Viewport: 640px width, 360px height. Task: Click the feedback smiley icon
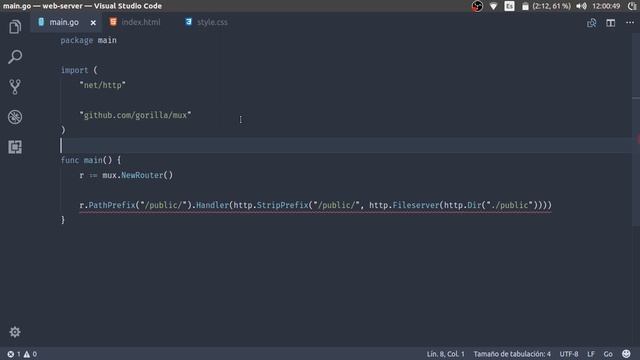point(626,354)
